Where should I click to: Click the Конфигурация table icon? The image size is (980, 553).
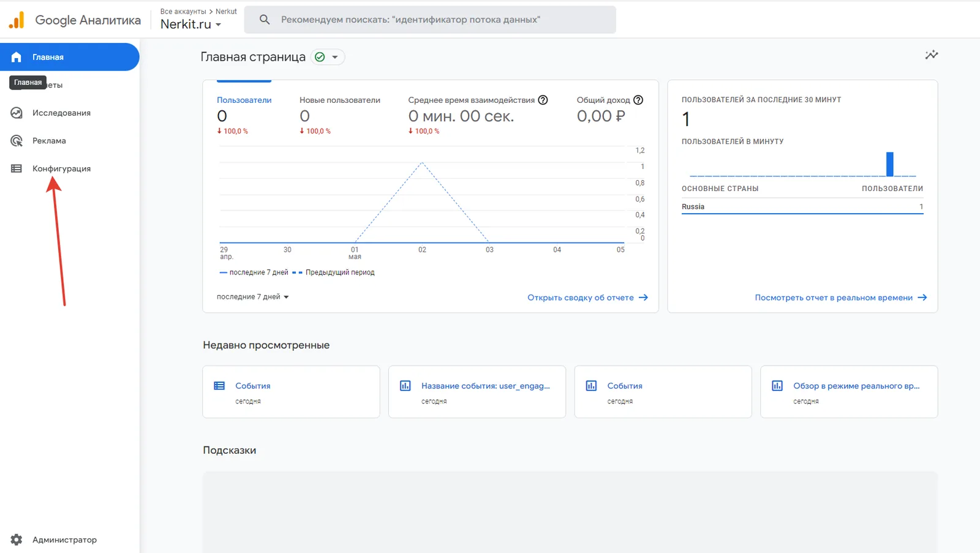[17, 168]
